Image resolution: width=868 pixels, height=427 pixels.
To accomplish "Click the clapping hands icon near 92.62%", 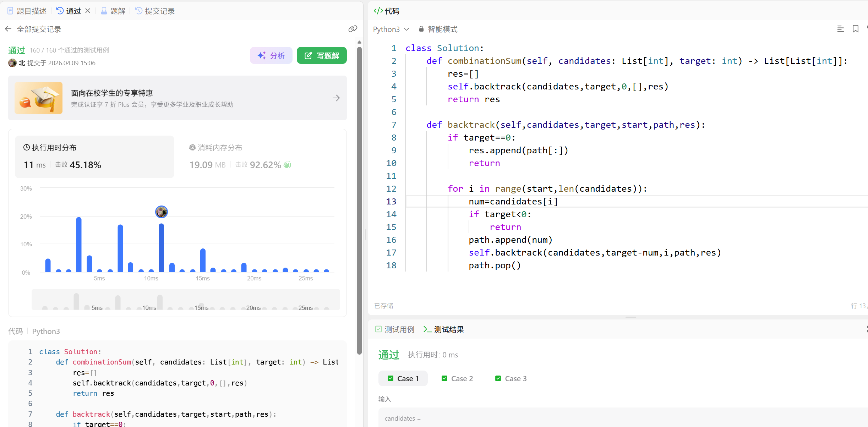I will pos(288,165).
